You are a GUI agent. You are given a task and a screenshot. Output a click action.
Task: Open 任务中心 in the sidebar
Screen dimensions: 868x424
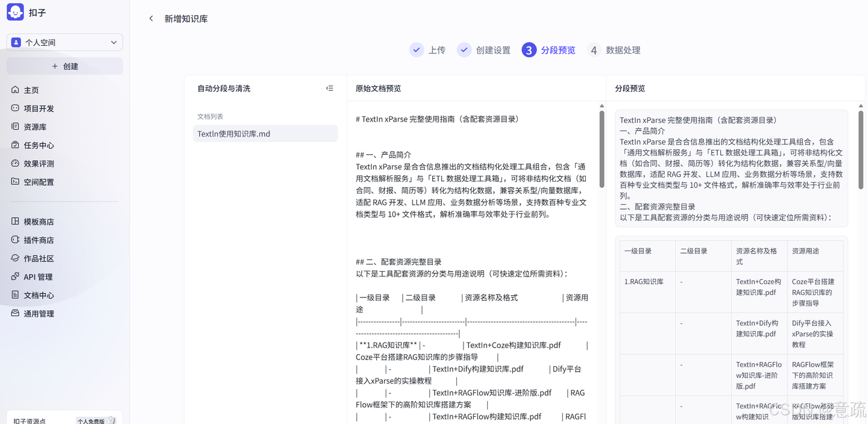pos(39,145)
